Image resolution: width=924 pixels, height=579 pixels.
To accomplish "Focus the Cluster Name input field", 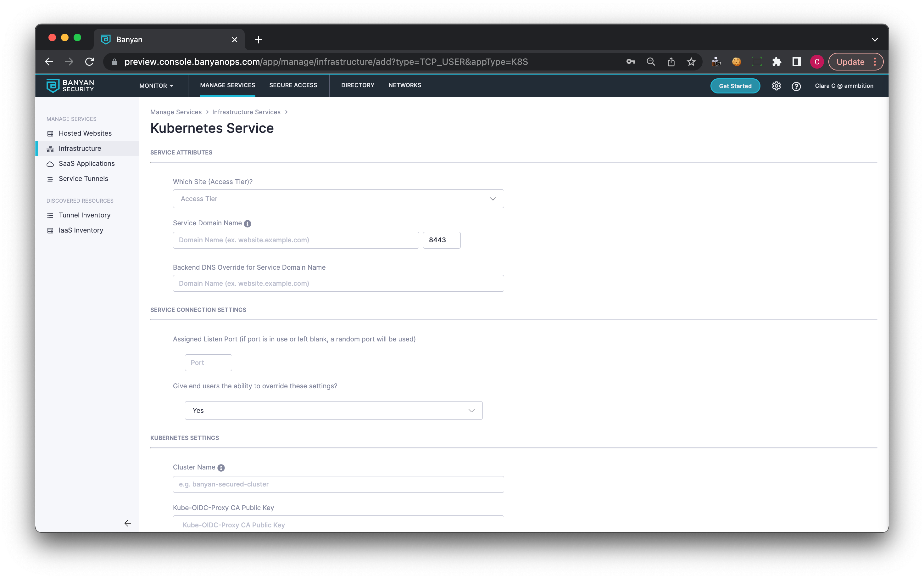I will coord(338,484).
